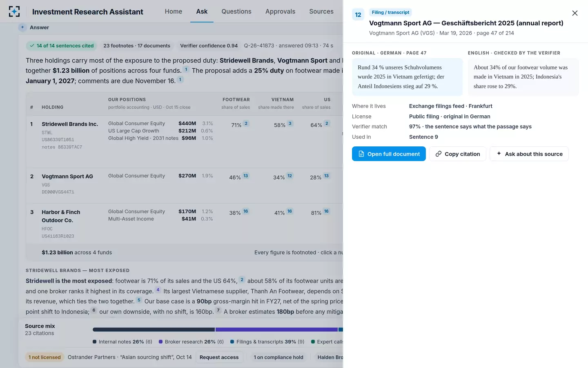Click the English translation passage checked by the verifier
The width and height of the screenshot is (588, 368).
pos(523,77)
